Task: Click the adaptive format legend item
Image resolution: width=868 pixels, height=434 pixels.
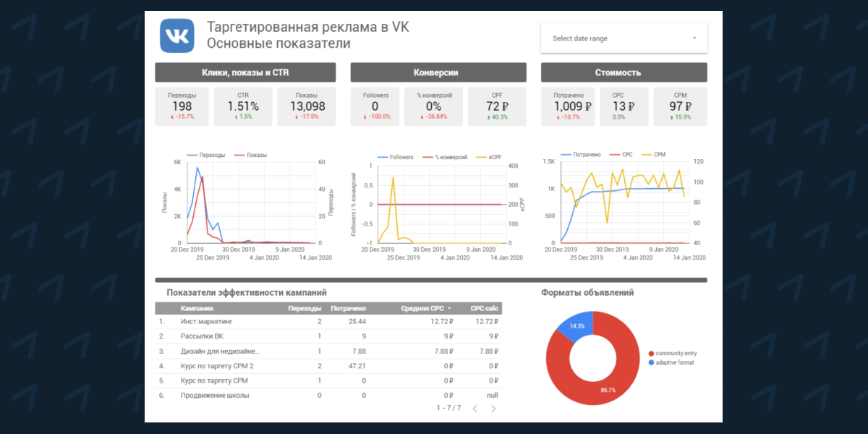Action: coord(671,362)
